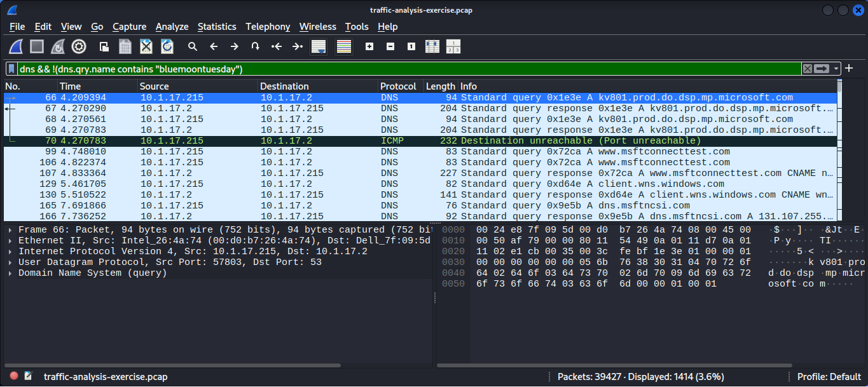Start capturing packets with the shark fin icon
Viewport: 868px width, 387px height.
pyautogui.click(x=17, y=46)
